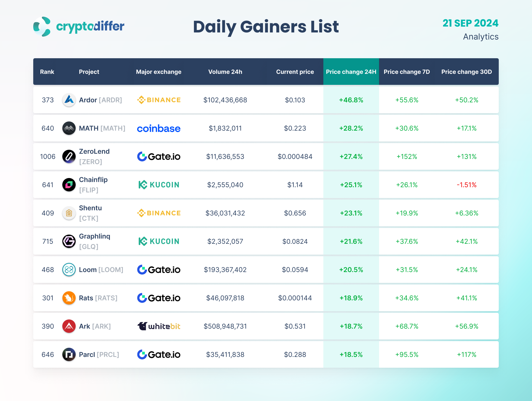Click the Volume 24h column header
The width and height of the screenshot is (532, 401).
(225, 72)
